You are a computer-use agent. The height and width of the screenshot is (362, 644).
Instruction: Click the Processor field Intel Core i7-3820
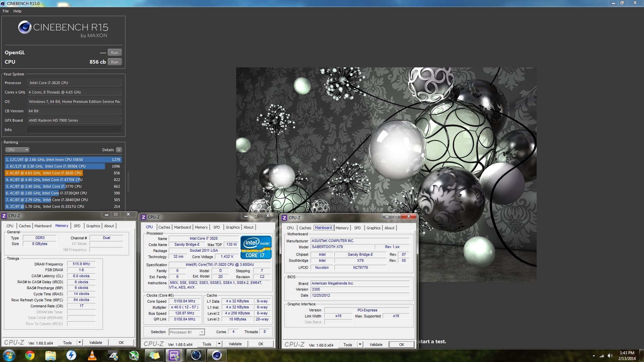point(74,83)
